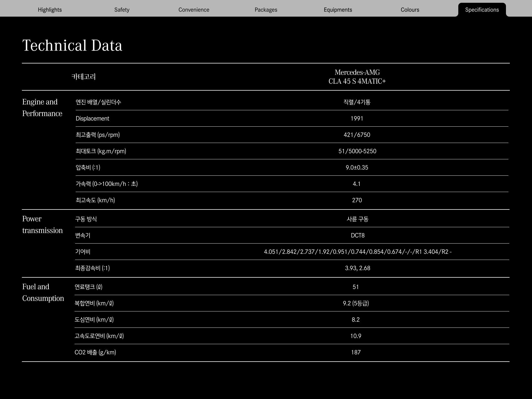Click the 사륜 구동 value
This screenshot has width=532, height=399.
[357, 219]
